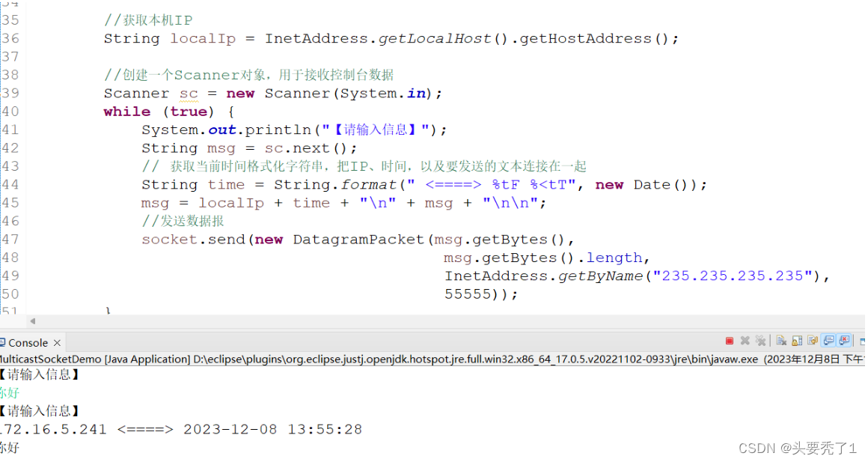Screen dimensions: 868x462
Task: Click the port number 55555
Action: (468, 294)
